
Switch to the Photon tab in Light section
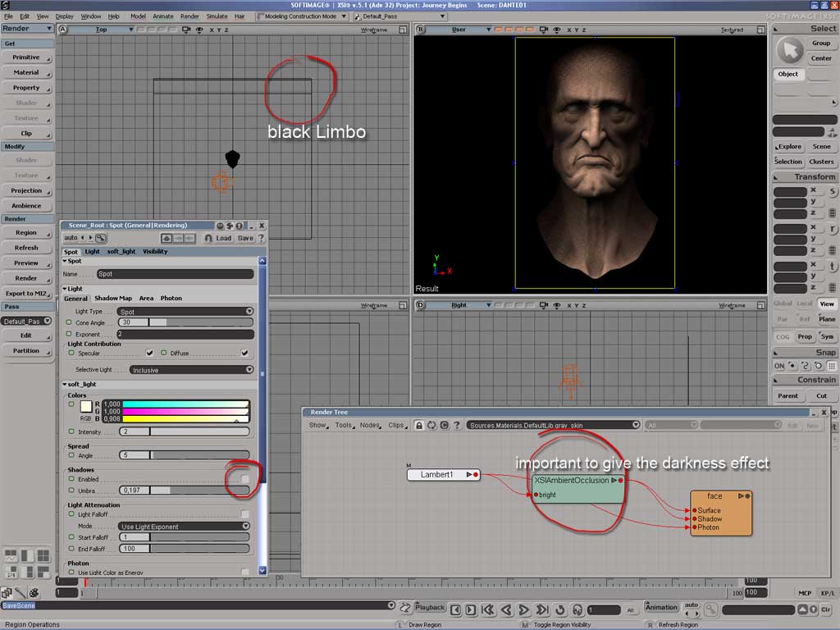click(171, 299)
